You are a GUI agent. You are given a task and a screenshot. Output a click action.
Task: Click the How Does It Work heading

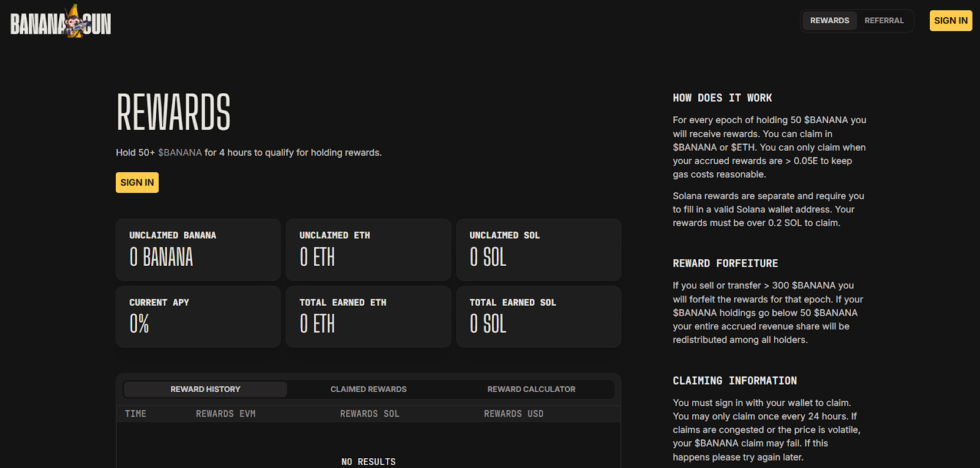pyautogui.click(x=722, y=98)
